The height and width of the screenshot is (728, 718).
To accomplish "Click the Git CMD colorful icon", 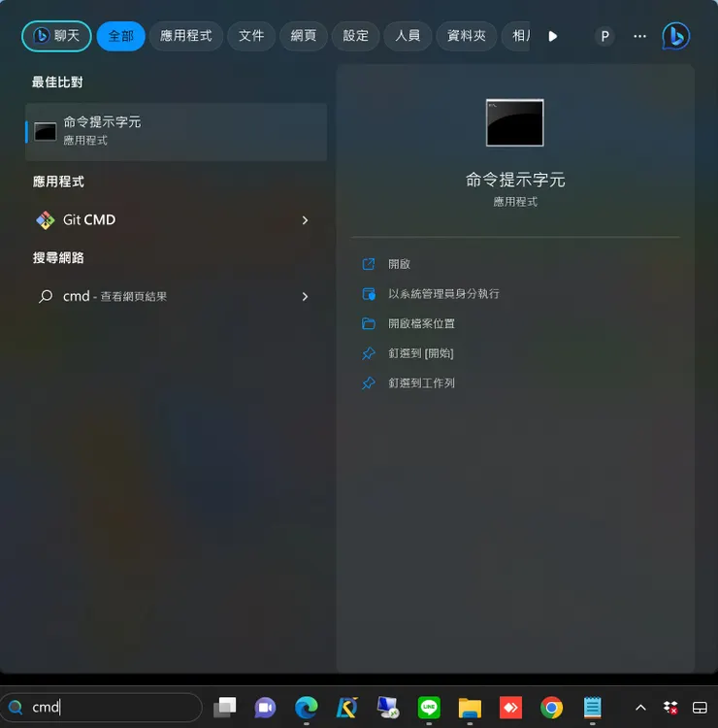I will 46,220.
